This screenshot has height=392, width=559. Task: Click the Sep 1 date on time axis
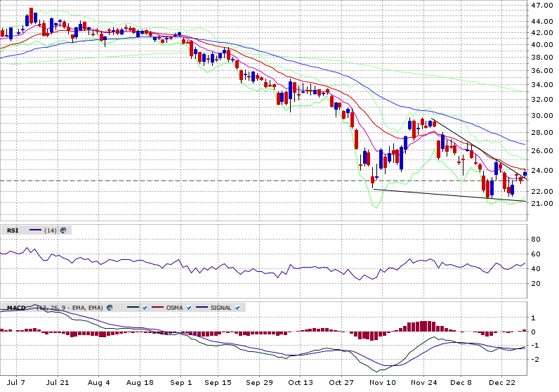[x=180, y=383]
